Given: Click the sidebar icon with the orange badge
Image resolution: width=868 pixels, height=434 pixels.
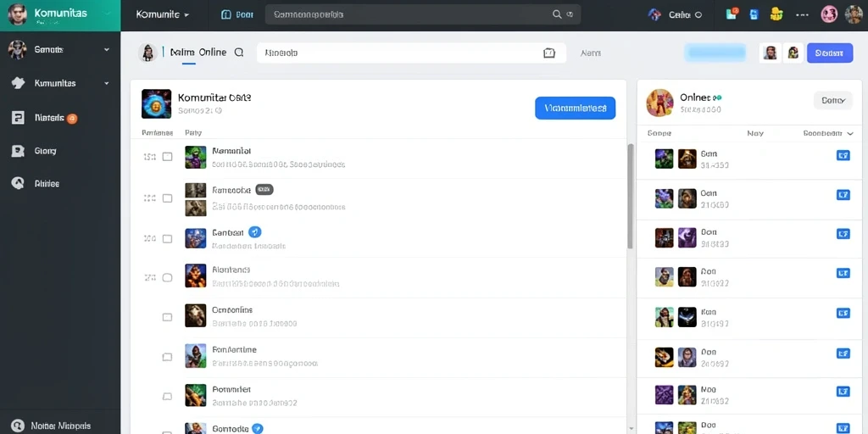Looking at the screenshot, I should (19, 117).
